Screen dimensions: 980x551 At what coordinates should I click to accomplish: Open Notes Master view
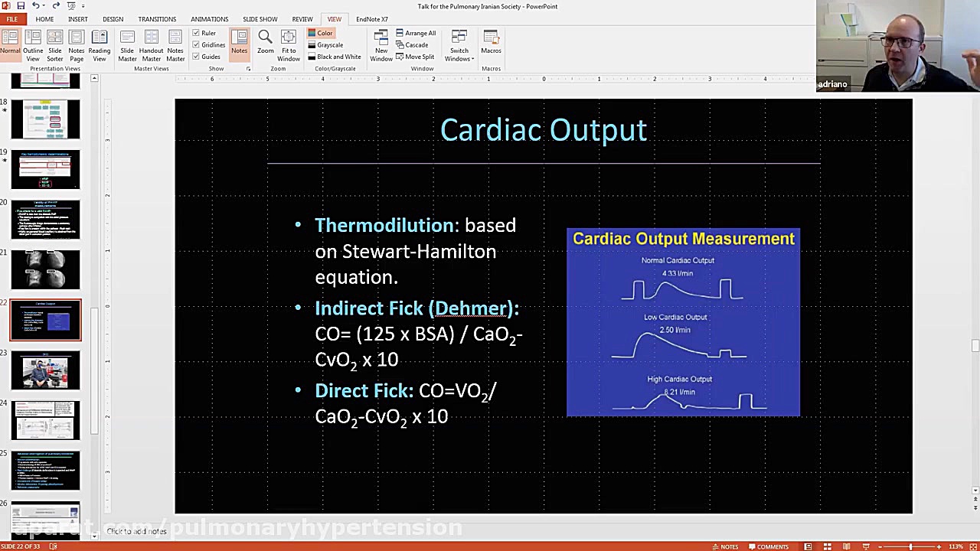(x=175, y=46)
